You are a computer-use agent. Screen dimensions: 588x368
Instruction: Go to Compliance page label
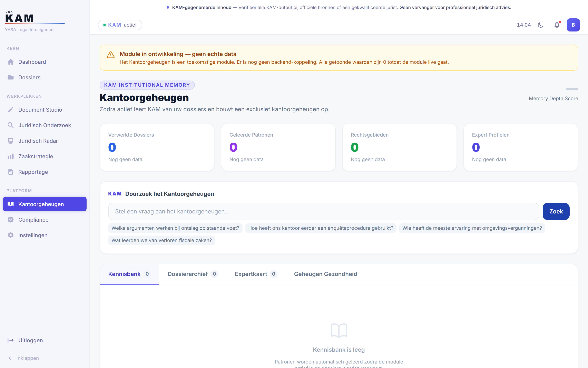pos(33,220)
